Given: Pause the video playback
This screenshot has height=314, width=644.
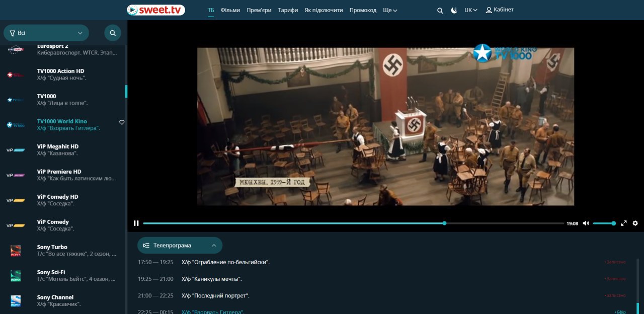Looking at the screenshot, I should (x=136, y=223).
